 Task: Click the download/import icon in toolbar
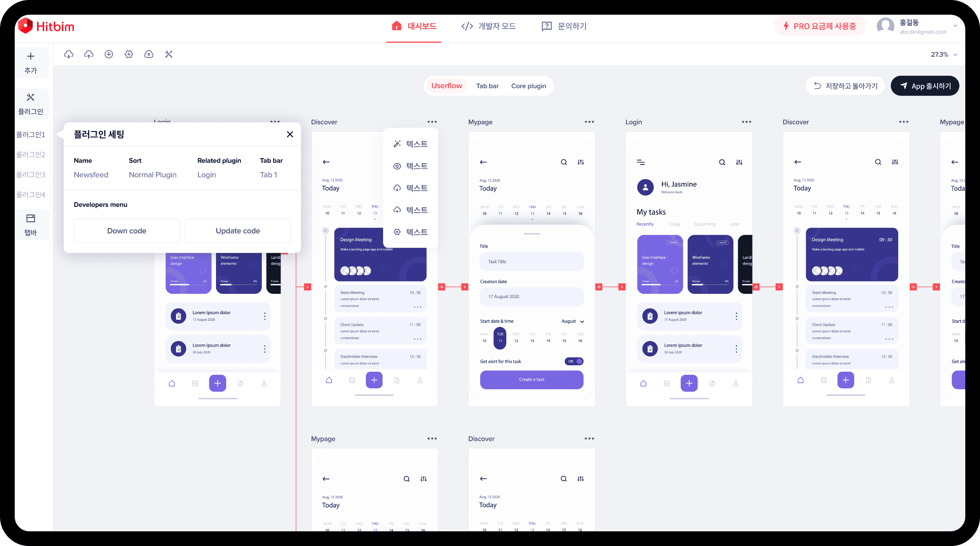[x=67, y=54]
